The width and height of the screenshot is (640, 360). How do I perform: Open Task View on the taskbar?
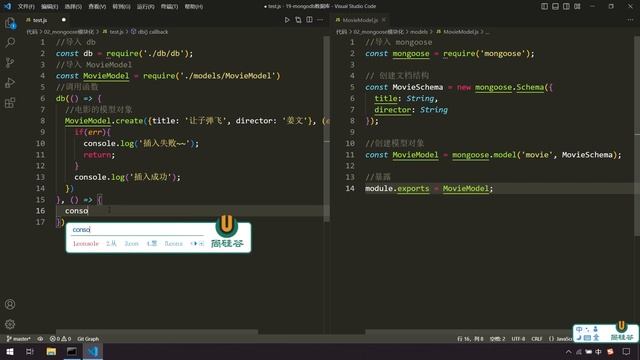tap(30, 351)
